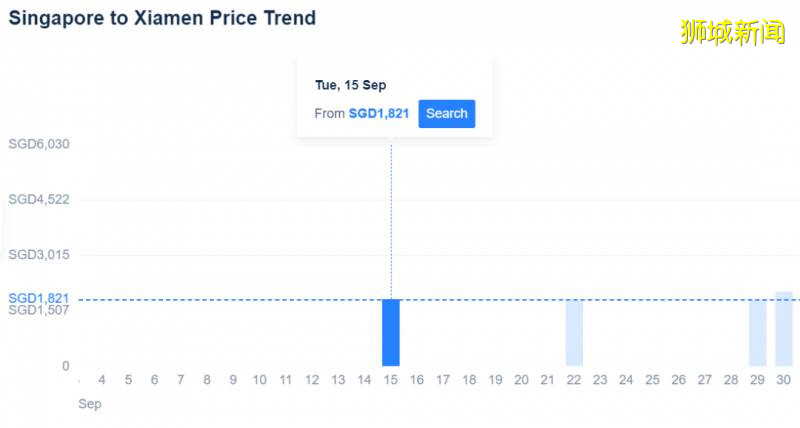Screen dimensions: 800x428
Task: Click the Sep month label
Action: coord(89,405)
